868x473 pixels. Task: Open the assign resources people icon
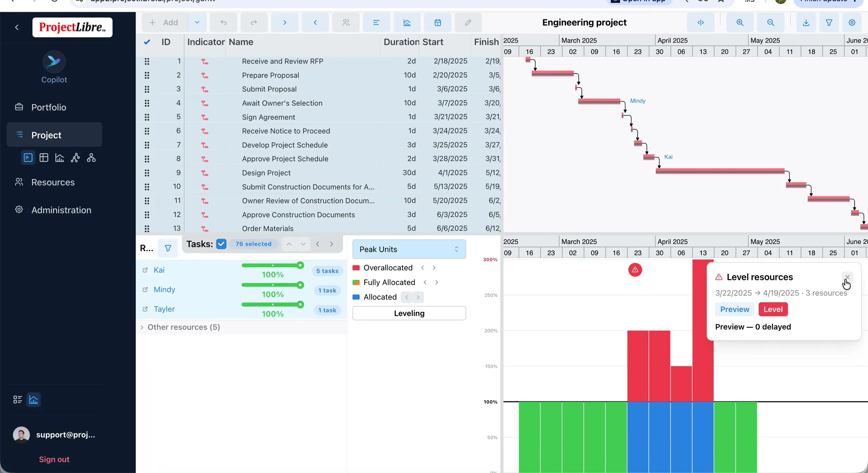[346, 22]
